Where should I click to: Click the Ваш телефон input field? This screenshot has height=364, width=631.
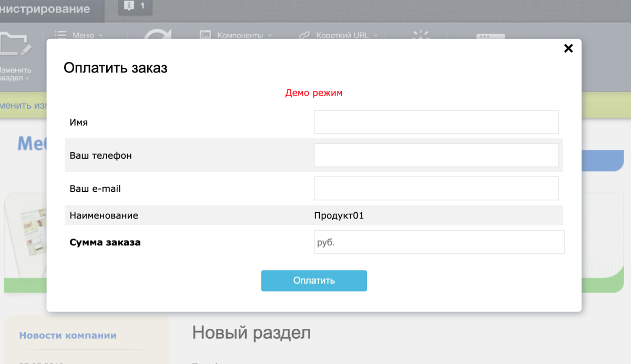point(436,155)
